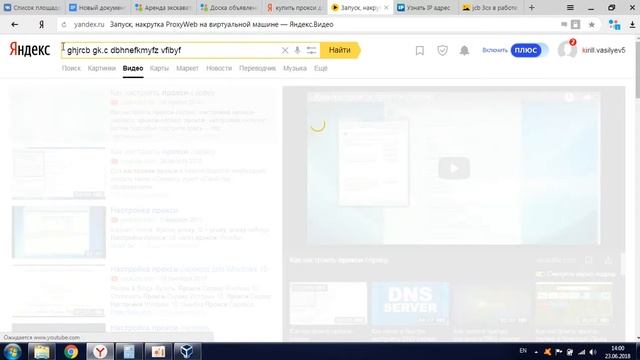
Task: Open the browser extensions icon
Action: point(614,24)
